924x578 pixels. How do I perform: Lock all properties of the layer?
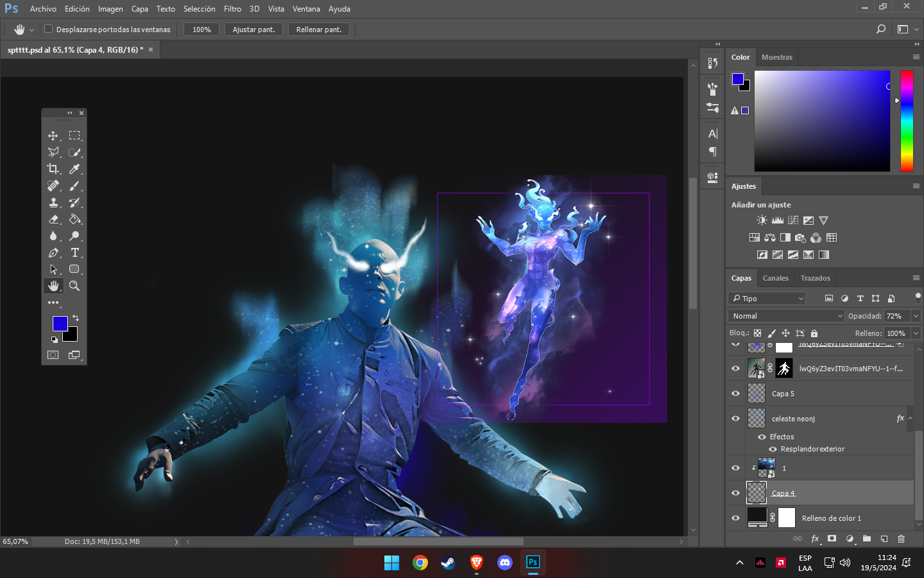coord(814,333)
